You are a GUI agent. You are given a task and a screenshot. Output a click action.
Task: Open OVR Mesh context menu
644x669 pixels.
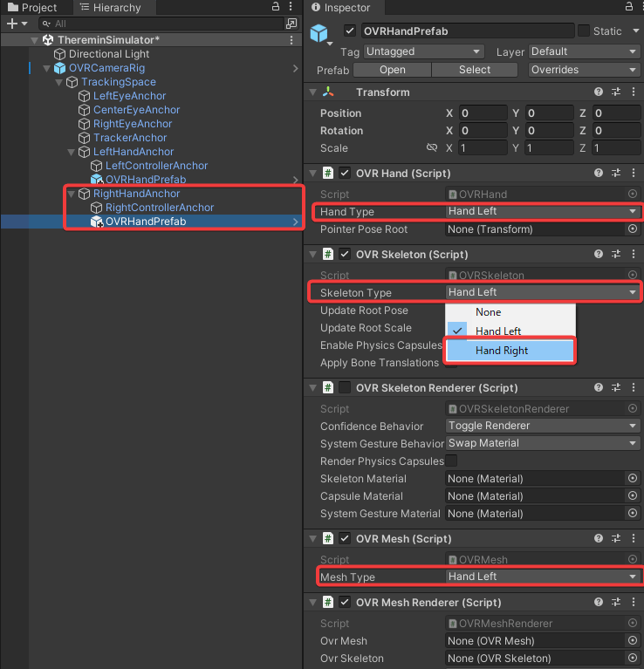(x=634, y=538)
